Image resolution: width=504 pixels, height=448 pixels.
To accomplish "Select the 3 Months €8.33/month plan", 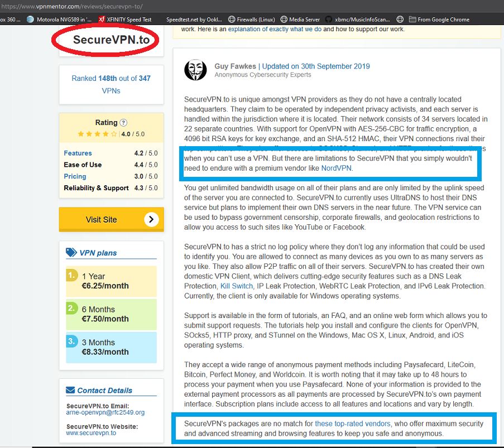I will pos(111,347).
